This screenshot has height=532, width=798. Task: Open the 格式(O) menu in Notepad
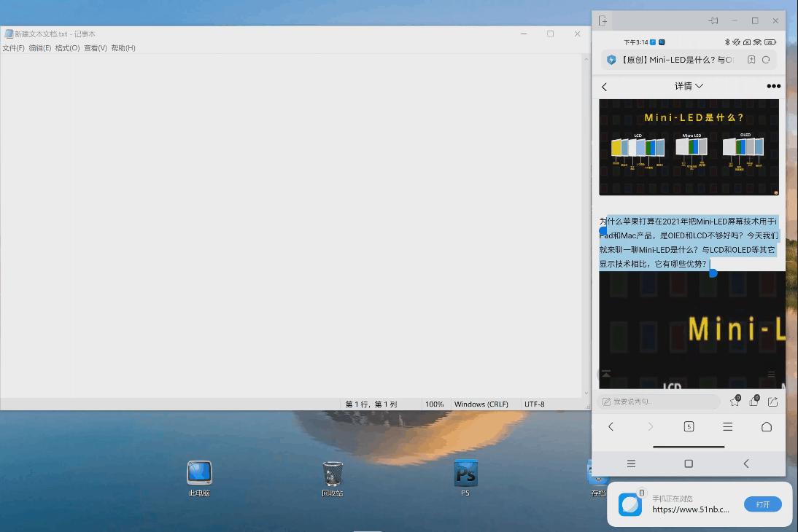[67, 48]
